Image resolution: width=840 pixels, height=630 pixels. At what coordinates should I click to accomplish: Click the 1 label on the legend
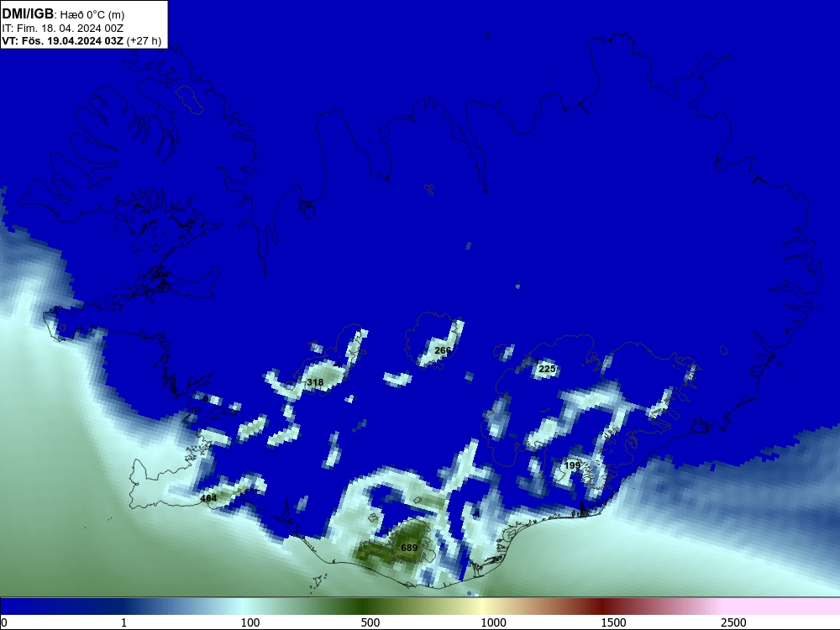[x=123, y=622]
